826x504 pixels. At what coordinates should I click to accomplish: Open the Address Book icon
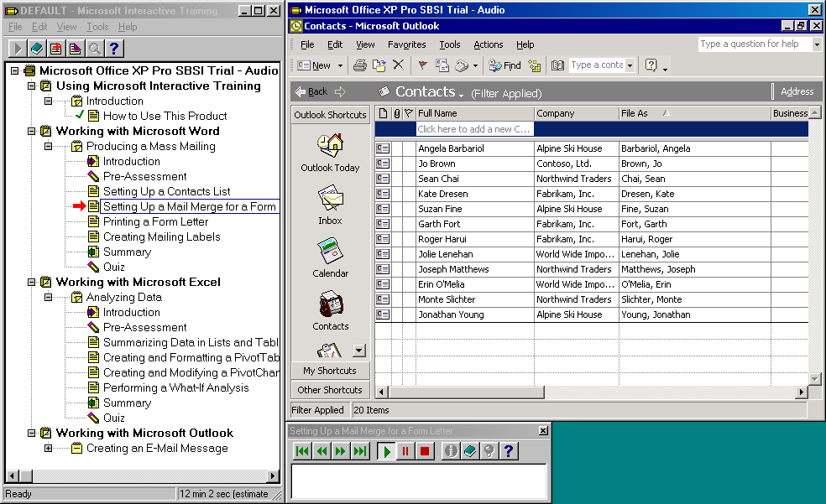point(557,65)
